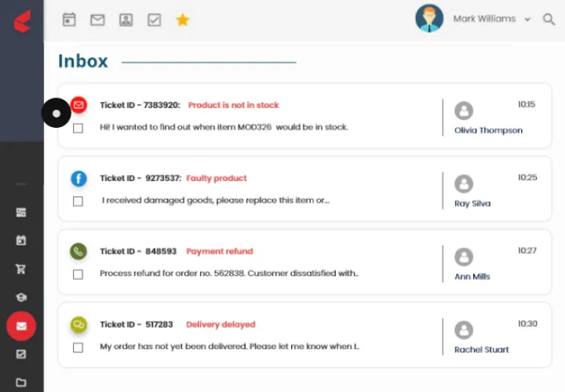Tick the checkbox for Delivery delayed ticket
The width and height of the screenshot is (565, 392).
coord(78,348)
